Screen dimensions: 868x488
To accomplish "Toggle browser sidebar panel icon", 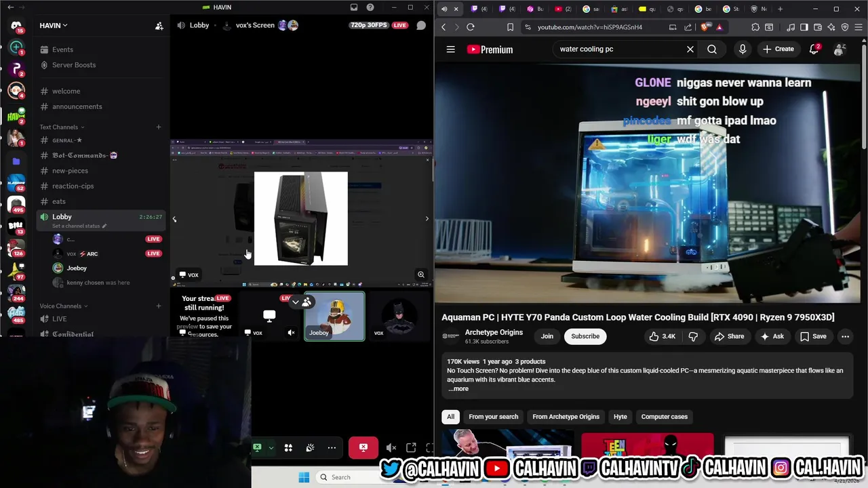I will pyautogui.click(x=804, y=27).
